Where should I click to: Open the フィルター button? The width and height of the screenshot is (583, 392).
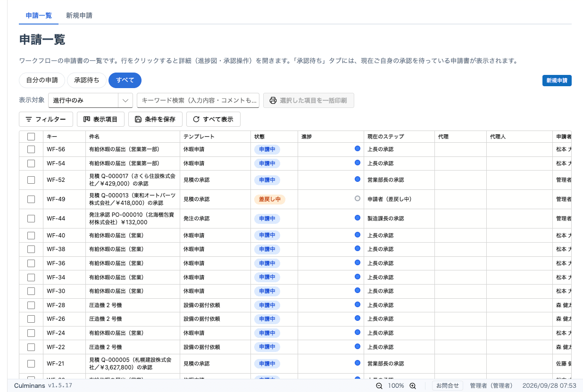[46, 119]
